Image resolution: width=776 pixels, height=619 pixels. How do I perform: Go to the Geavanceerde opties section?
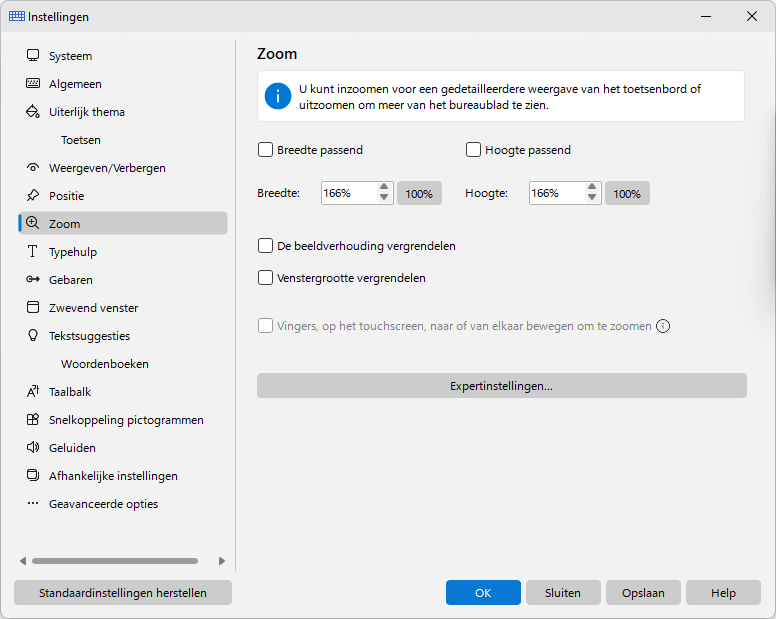(x=123, y=504)
